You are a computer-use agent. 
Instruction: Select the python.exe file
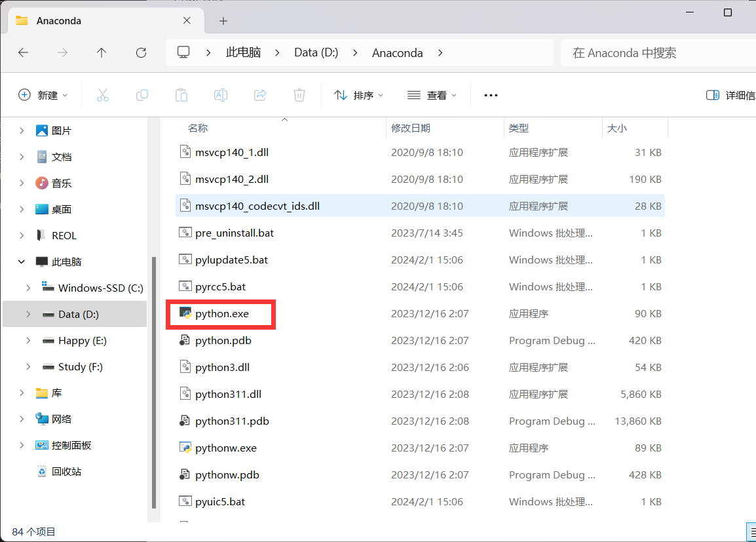click(x=222, y=314)
